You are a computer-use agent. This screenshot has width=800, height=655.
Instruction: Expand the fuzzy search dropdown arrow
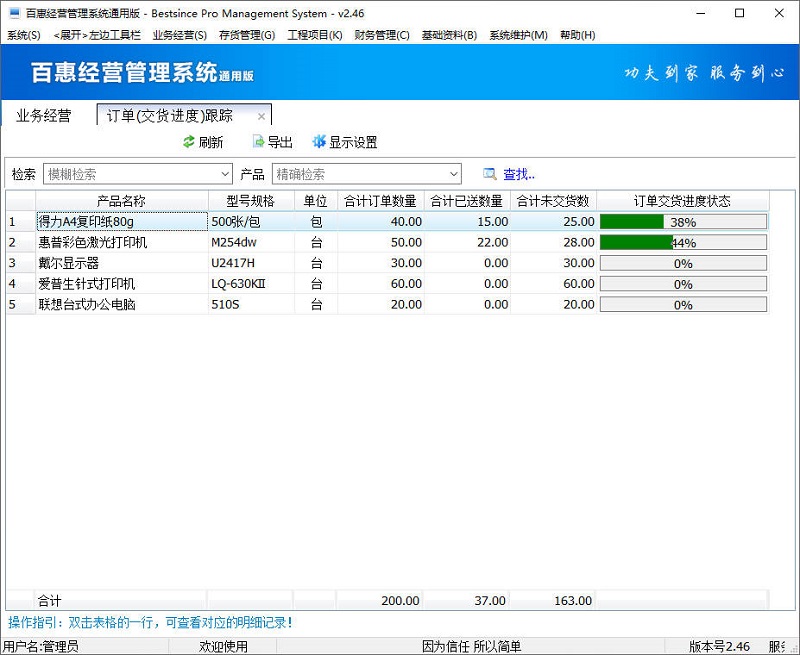(225, 174)
